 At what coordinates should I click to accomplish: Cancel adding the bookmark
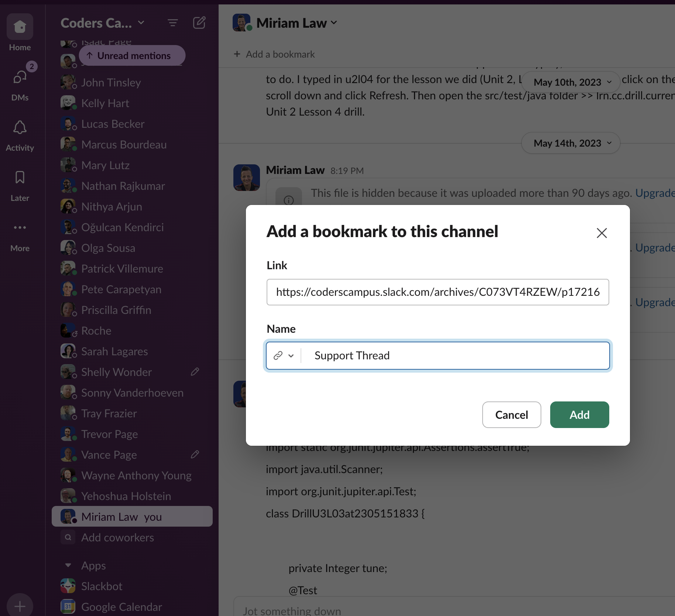pyautogui.click(x=511, y=415)
